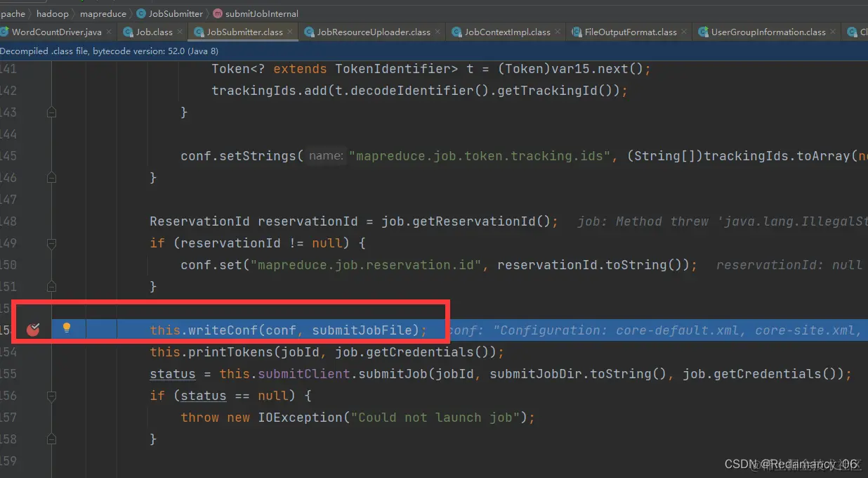868x478 pixels.
Task: Click the mapreduce breadcrumb
Action: coord(103,13)
